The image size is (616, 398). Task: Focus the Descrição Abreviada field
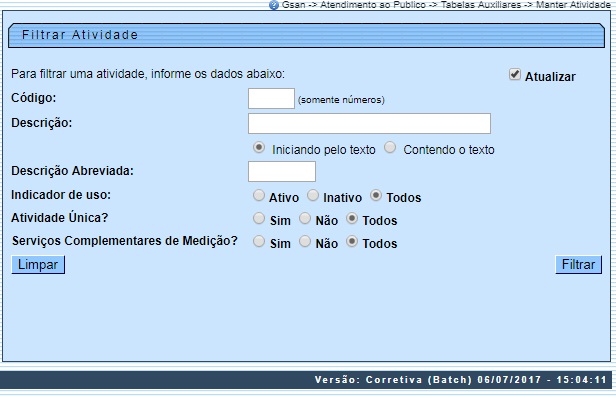(282, 171)
